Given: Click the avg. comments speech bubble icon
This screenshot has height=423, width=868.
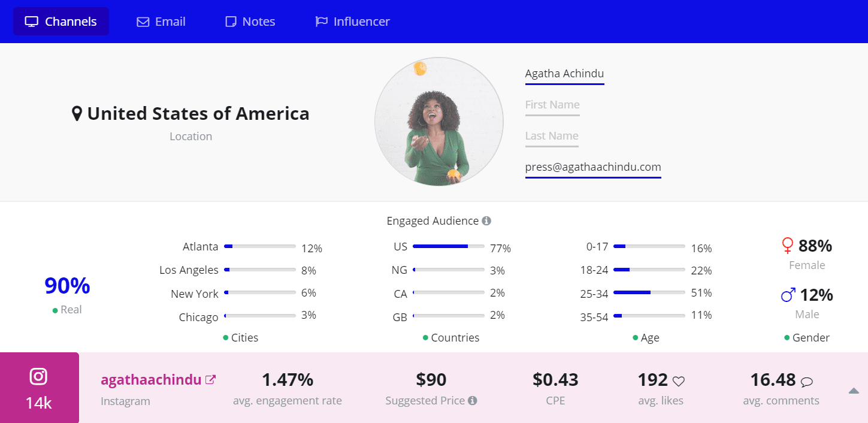Looking at the screenshot, I should click(807, 381).
